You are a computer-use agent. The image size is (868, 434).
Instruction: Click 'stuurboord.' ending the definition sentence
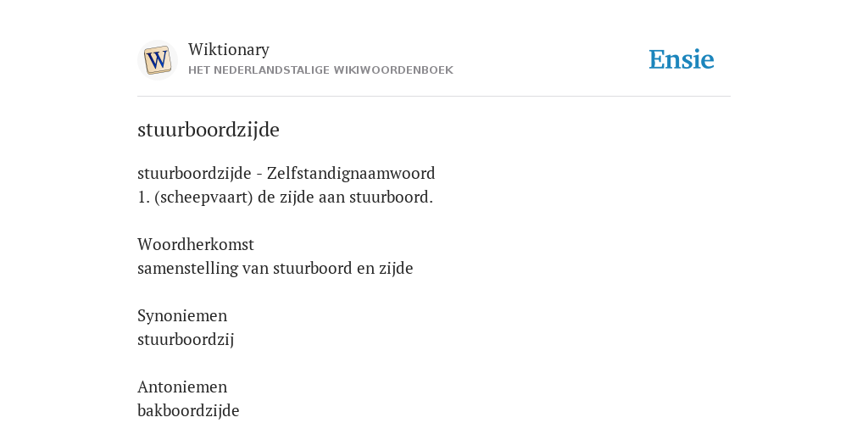pos(392,198)
